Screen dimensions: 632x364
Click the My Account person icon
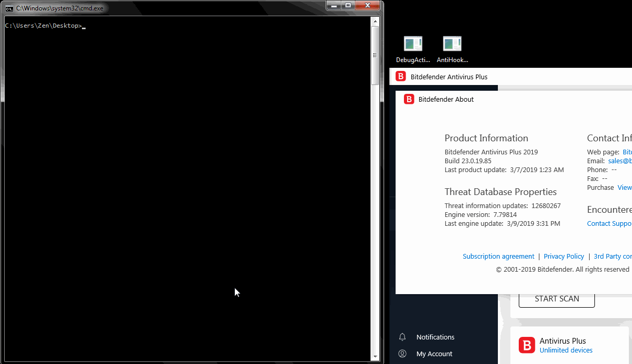[x=402, y=354]
